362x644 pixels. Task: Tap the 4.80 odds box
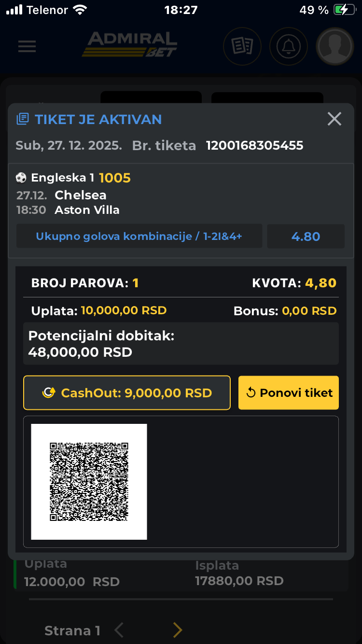coord(306,237)
